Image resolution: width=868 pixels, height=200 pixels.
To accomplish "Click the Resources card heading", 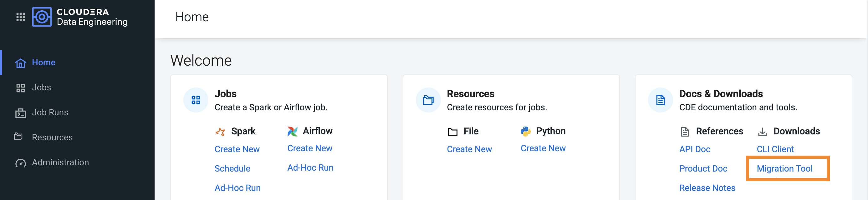I will (470, 94).
